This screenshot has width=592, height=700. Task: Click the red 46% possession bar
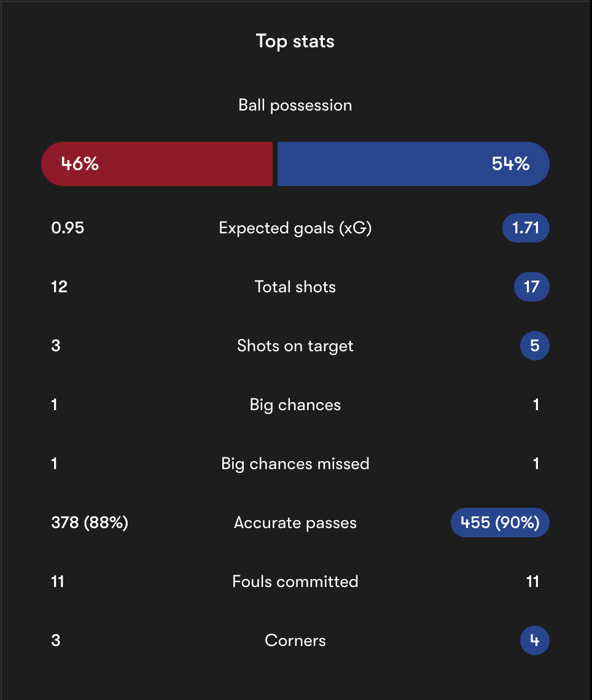157,164
